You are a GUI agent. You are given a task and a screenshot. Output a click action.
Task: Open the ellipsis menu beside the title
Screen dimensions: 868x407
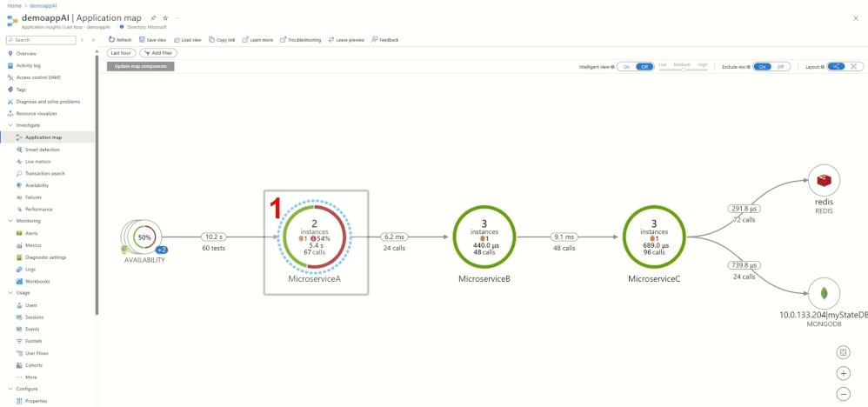pyautogui.click(x=176, y=18)
